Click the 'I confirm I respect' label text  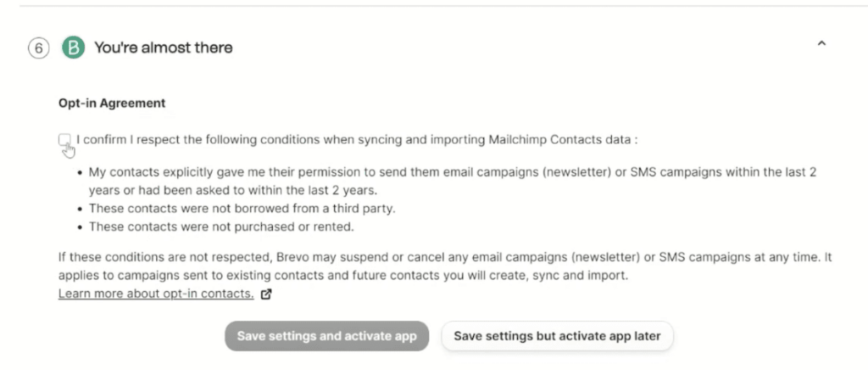pos(357,139)
